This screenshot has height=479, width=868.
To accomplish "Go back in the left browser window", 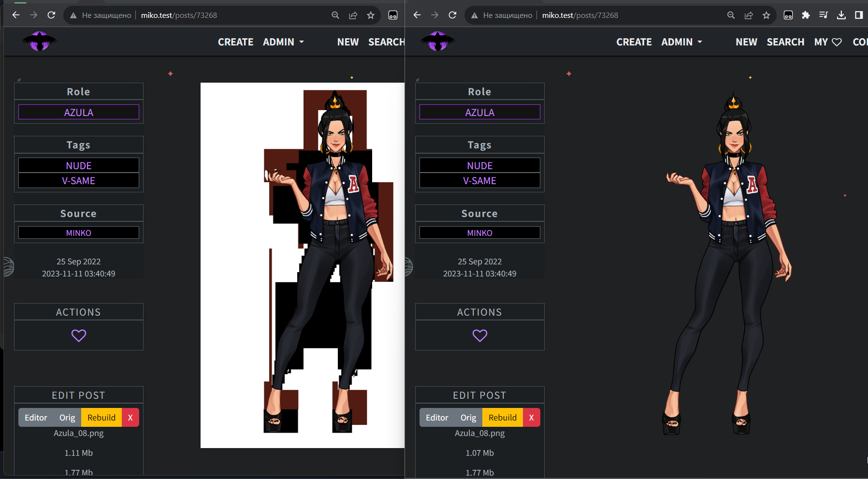I will 16,15.
